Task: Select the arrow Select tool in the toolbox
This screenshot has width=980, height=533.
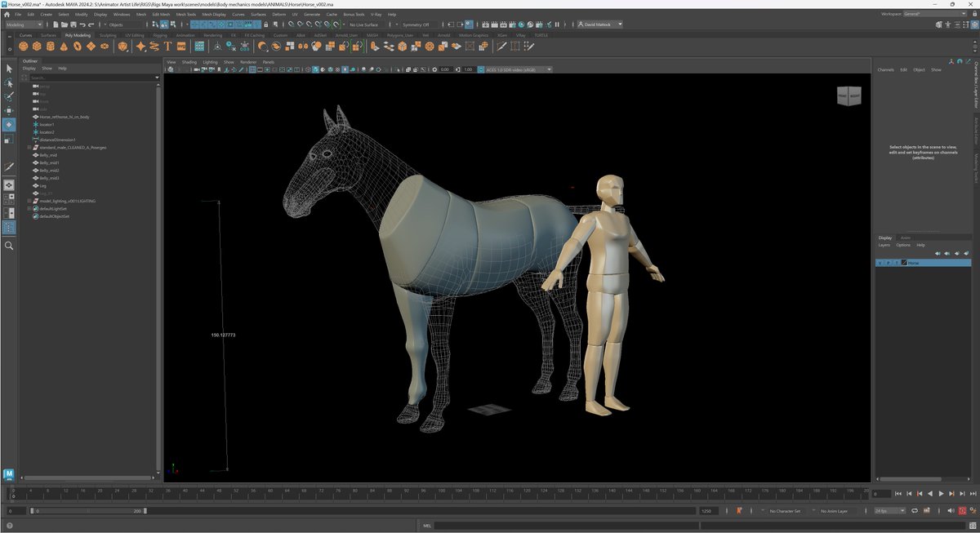Action: [9, 69]
